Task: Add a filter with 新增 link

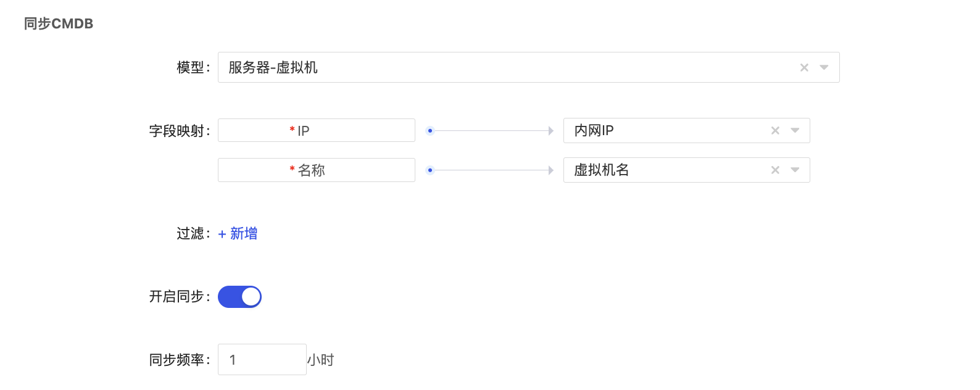Action: coord(238,234)
